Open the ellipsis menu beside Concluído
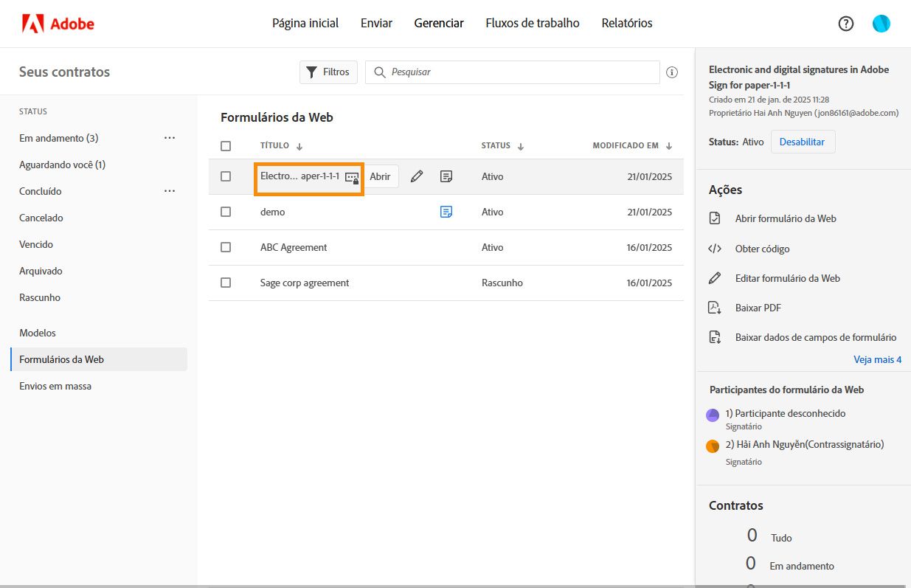The image size is (911, 588). point(170,190)
